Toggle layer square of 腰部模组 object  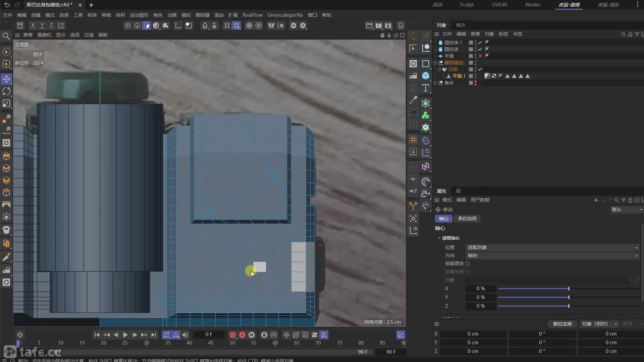point(471,63)
